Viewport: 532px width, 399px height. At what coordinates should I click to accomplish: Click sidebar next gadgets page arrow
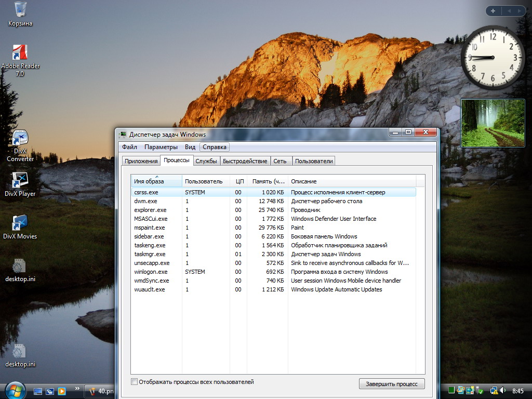tap(519, 11)
